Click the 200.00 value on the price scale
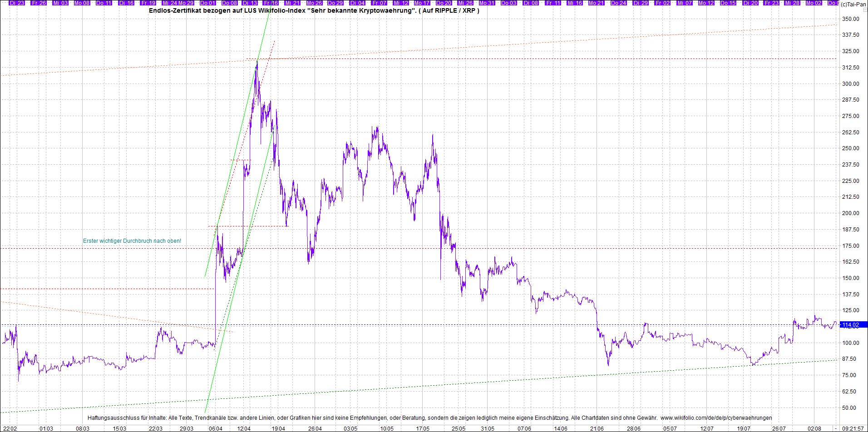868x432 pixels. coord(850,213)
